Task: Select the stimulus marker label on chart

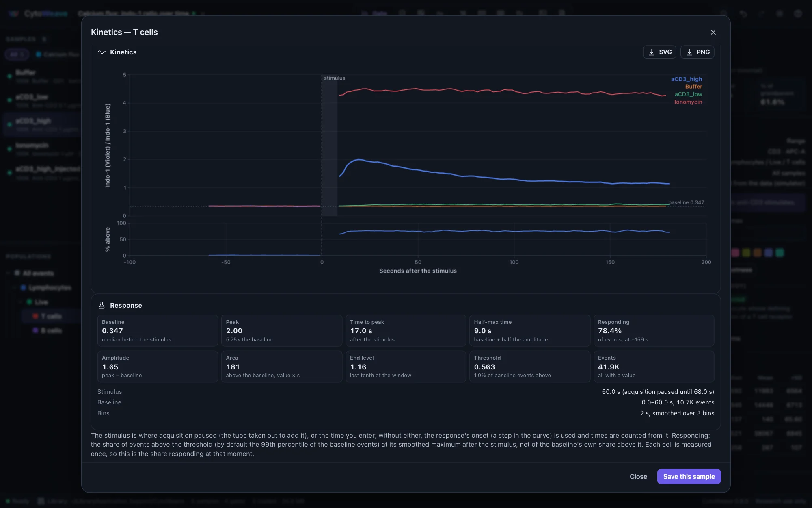Action: (x=335, y=78)
